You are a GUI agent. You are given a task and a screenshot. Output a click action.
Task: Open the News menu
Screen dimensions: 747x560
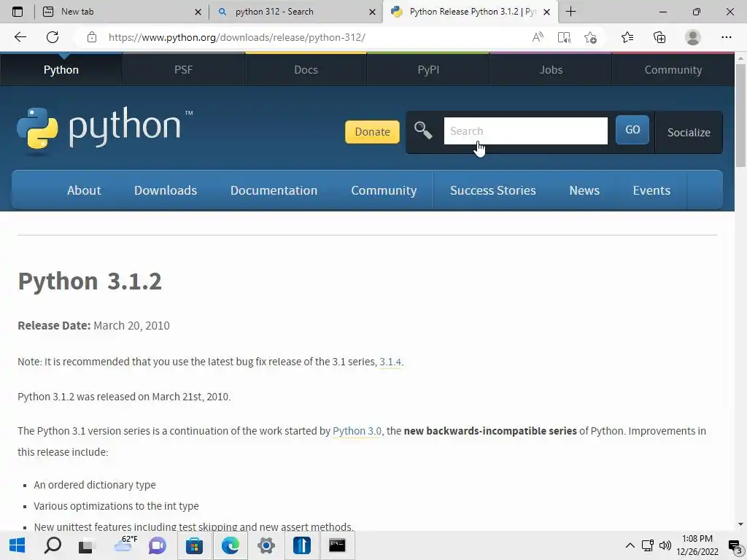click(584, 190)
